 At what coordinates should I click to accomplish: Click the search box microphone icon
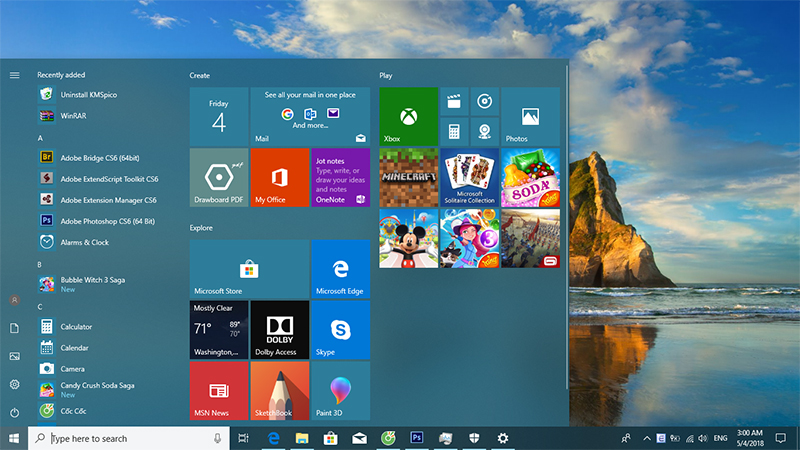pyautogui.click(x=217, y=438)
